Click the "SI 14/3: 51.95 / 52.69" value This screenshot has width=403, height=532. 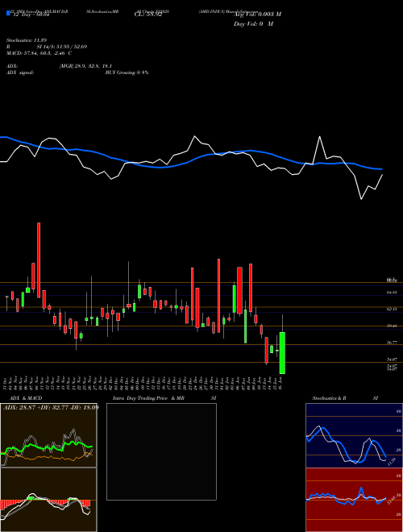coord(62,47)
